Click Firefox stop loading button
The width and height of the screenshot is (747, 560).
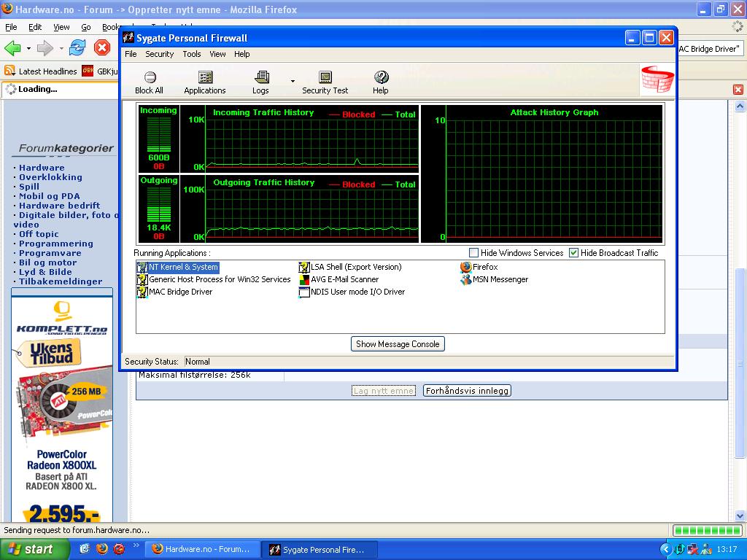[102, 48]
